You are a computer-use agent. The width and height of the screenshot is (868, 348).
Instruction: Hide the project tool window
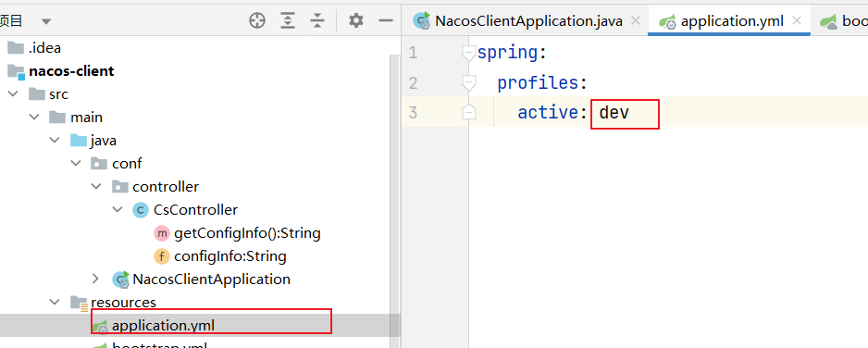(385, 21)
